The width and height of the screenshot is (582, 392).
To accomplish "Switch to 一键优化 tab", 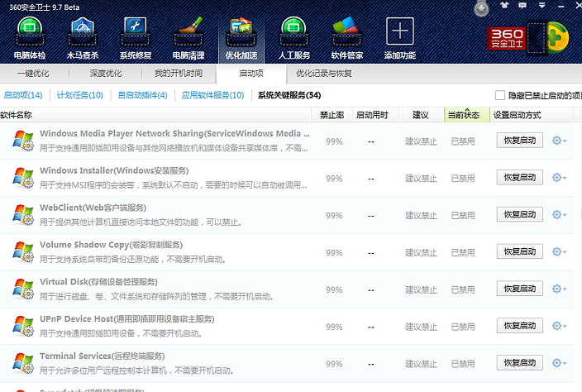I will (x=34, y=74).
